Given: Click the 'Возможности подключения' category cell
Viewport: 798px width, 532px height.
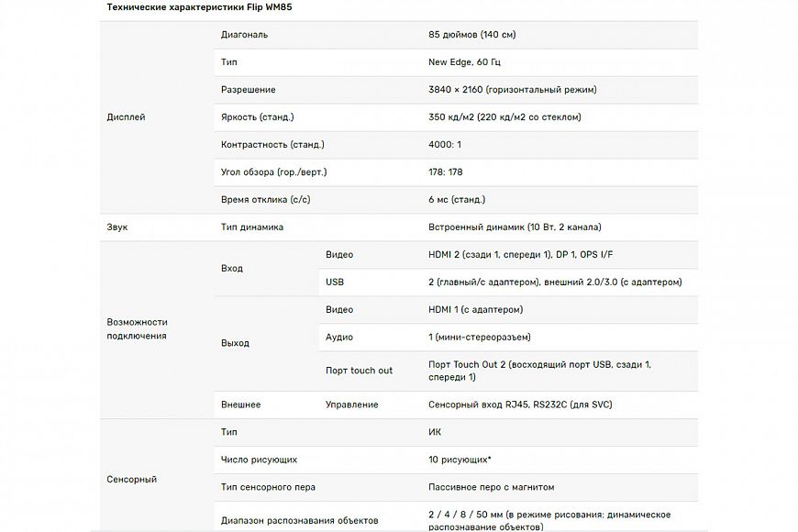Looking at the screenshot, I should (x=138, y=328).
